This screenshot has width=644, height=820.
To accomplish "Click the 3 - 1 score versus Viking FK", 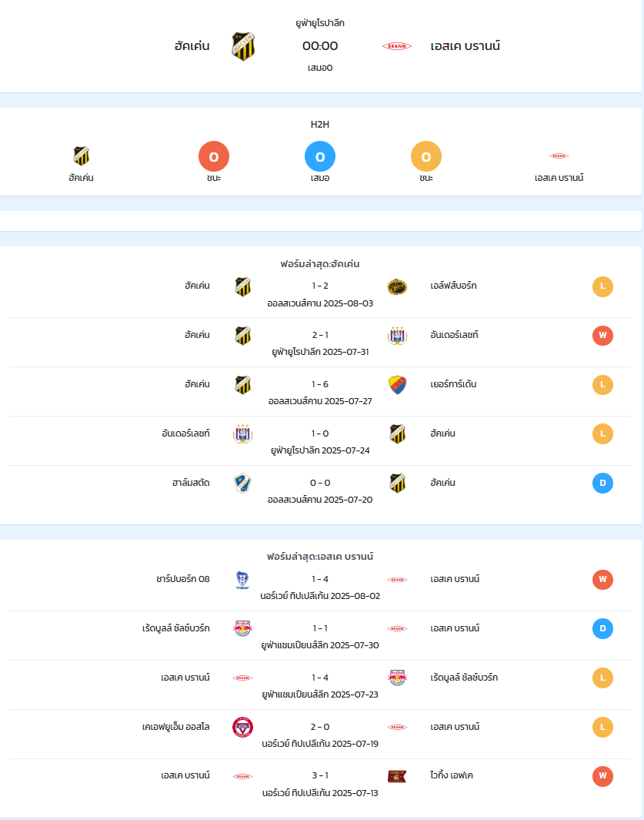I will pos(320,775).
